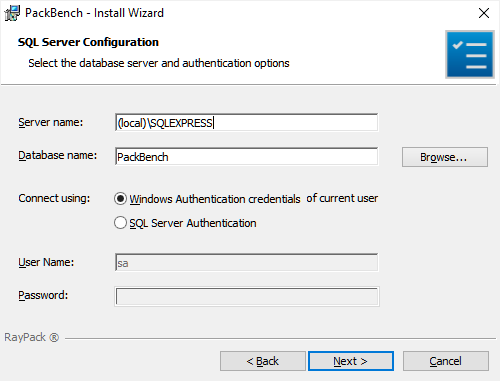The image size is (500, 381).
Task: Click the "RayPack ®" branding text
Action: [x=32, y=337]
